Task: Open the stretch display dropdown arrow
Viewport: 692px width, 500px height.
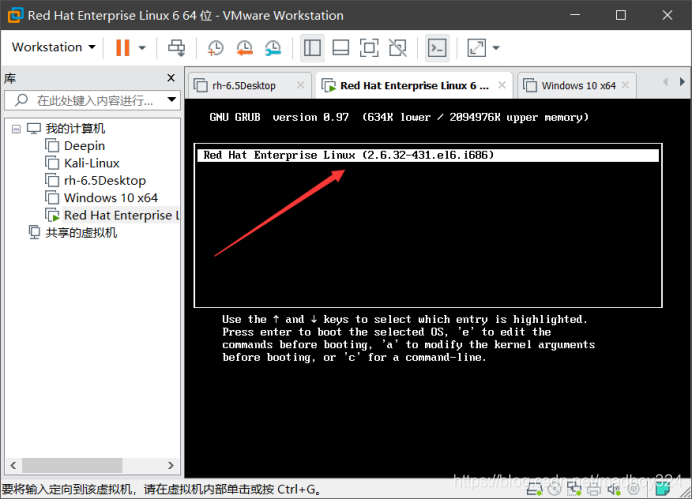Action: coord(496,48)
